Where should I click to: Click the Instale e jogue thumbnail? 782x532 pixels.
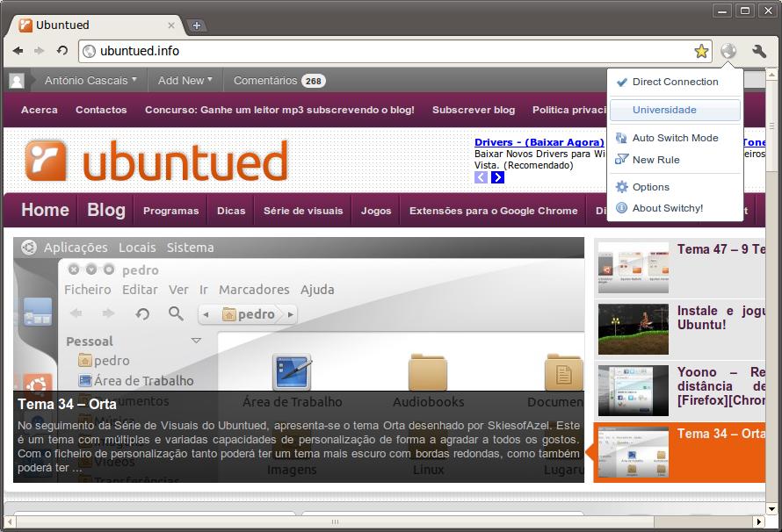coord(634,329)
